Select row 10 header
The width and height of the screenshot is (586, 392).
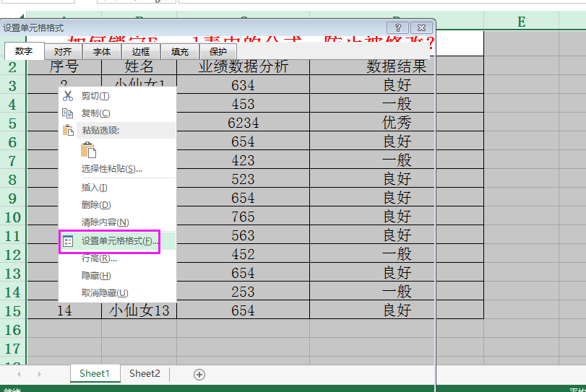click(x=13, y=217)
